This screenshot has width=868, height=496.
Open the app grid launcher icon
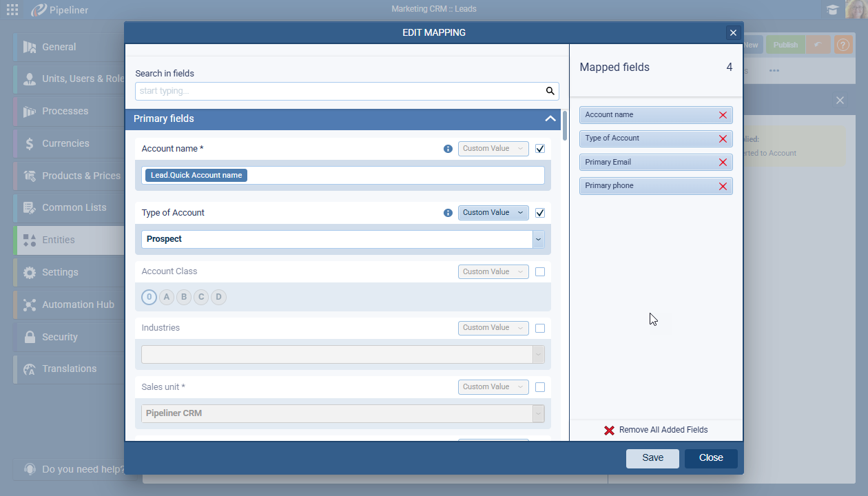12,10
